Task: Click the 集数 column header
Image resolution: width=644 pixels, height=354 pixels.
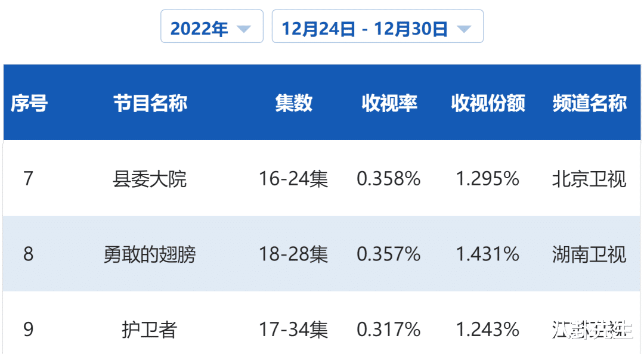Action: (x=294, y=103)
